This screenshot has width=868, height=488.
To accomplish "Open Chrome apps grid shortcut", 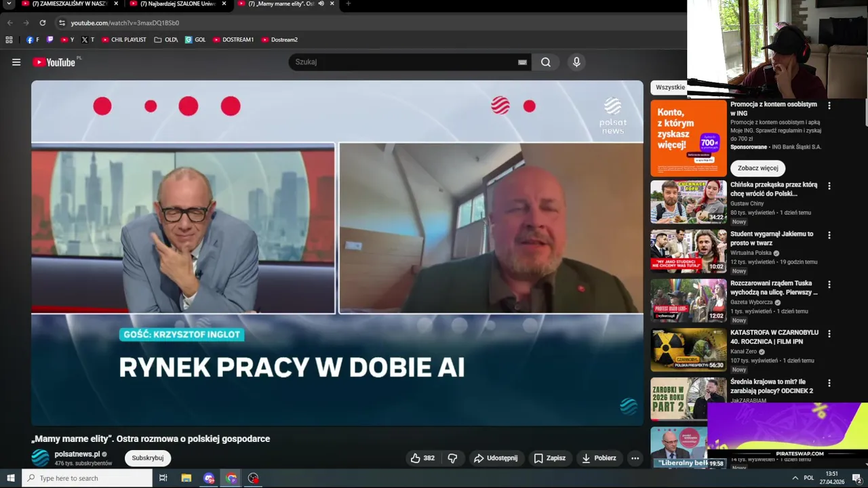I will pos(9,40).
